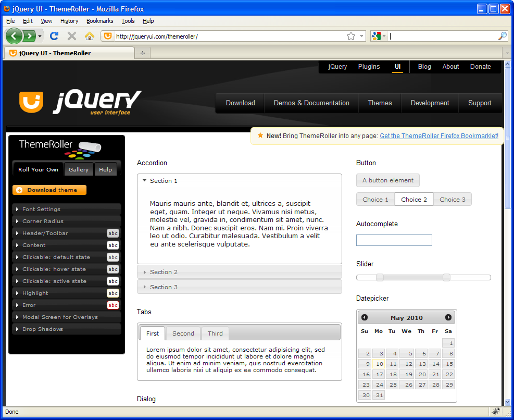The height and width of the screenshot is (420, 514).
Task: Click the Download theme button
Action: click(x=49, y=190)
